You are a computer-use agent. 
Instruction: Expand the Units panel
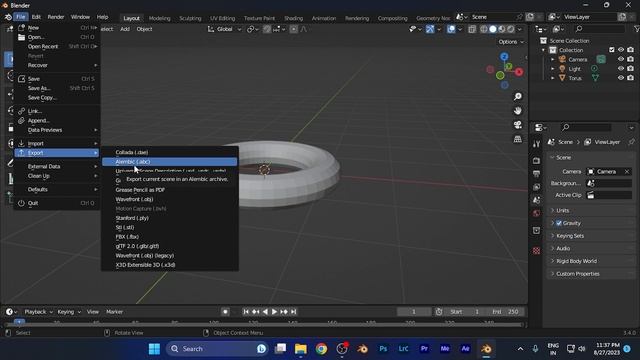590,210
